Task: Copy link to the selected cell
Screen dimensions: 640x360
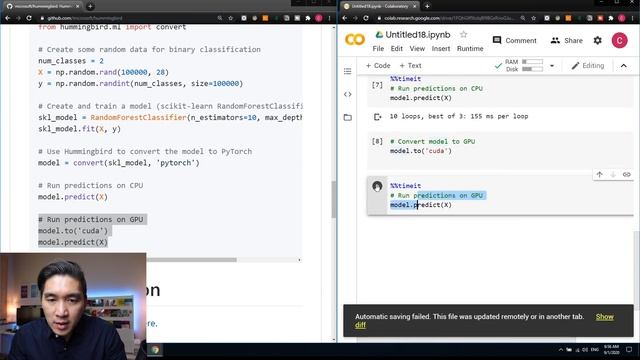Action: (x=627, y=175)
